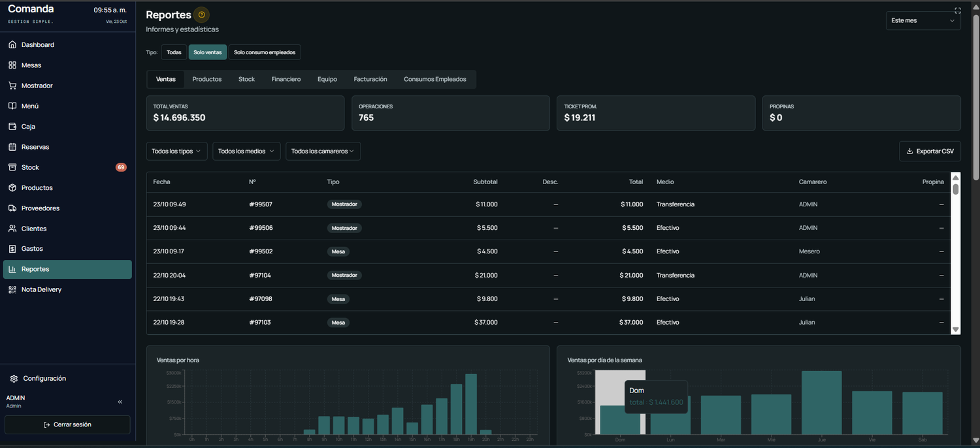Click the sales table scroll-down arrow
Image resolution: width=980 pixels, height=448 pixels.
(x=955, y=330)
